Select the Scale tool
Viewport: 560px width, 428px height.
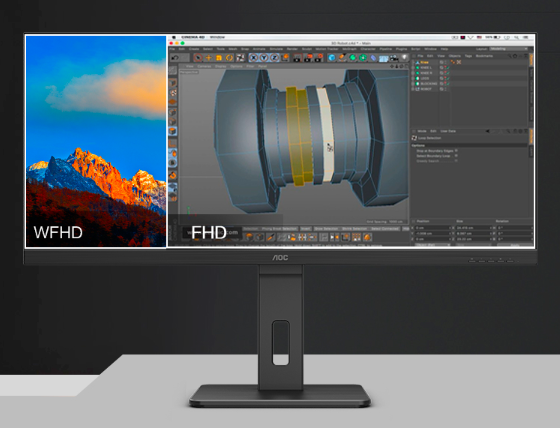tap(219, 58)
